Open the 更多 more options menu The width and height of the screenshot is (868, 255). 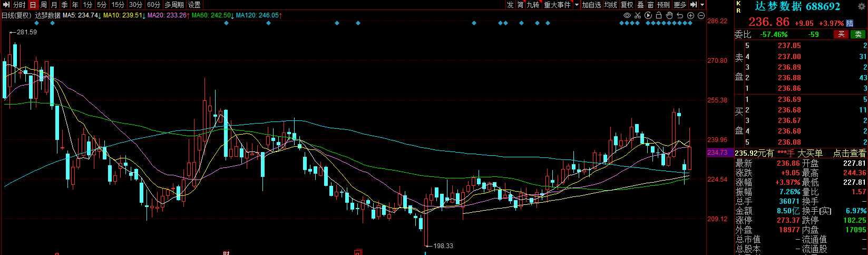680,5
